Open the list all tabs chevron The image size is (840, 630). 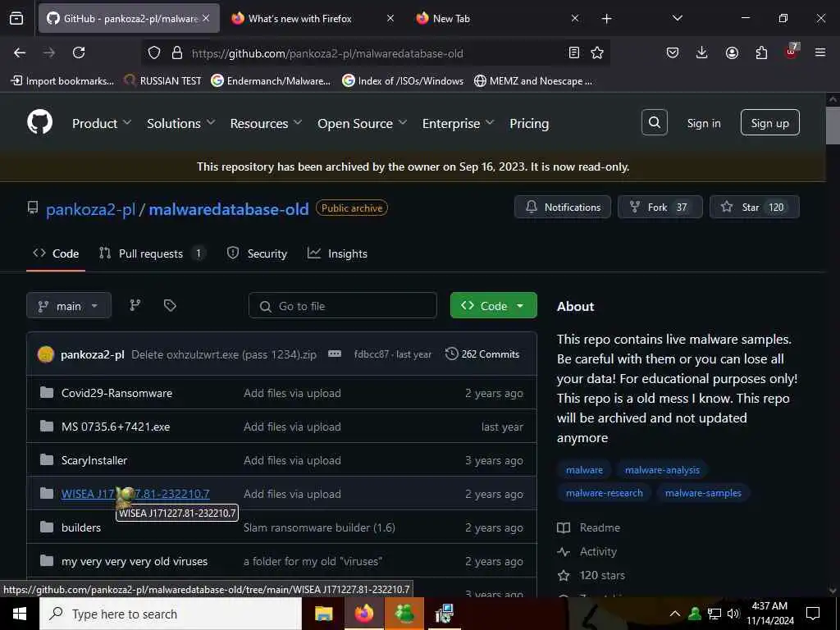[x=677, y=18]
